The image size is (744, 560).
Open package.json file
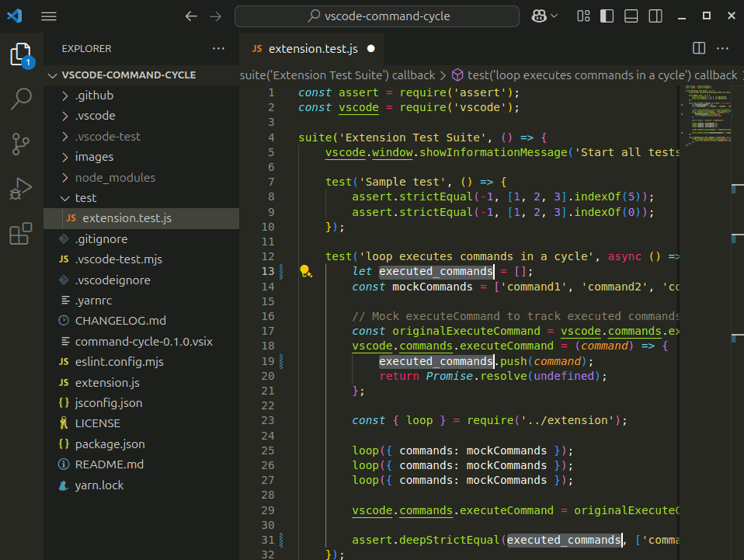(141, 444)
